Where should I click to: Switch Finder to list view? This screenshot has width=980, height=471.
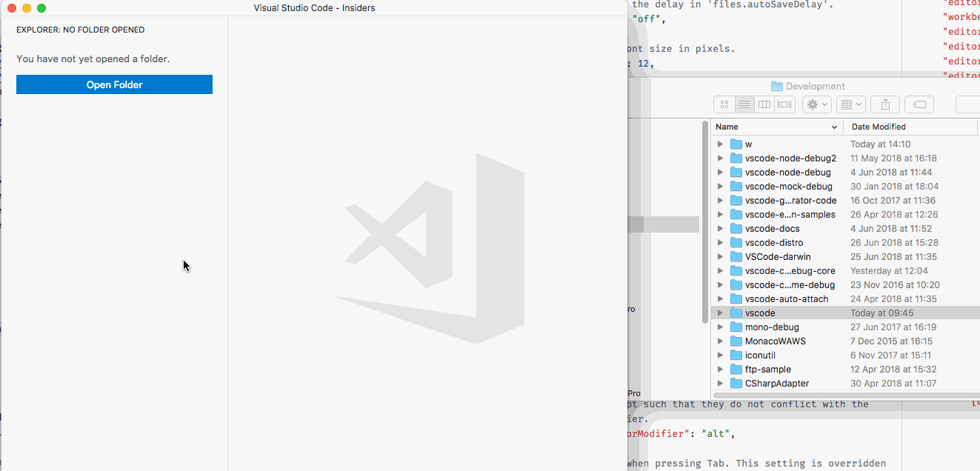click(x=744, y=105)
